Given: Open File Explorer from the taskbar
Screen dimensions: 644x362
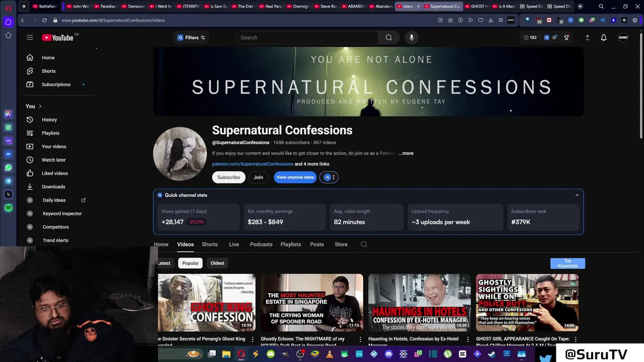Looking at the screenshot, I should 226,354.
